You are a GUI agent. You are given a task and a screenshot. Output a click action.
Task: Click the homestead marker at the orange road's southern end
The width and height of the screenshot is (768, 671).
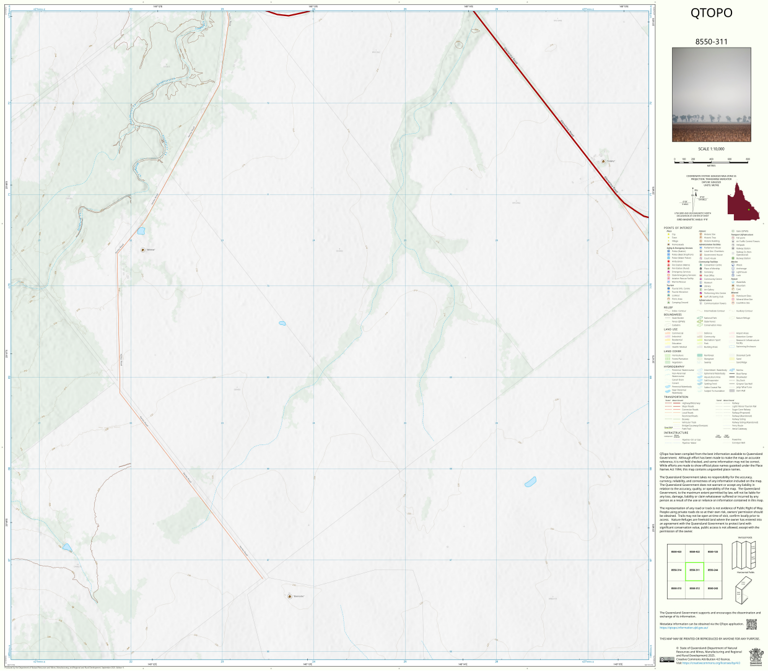289,596
